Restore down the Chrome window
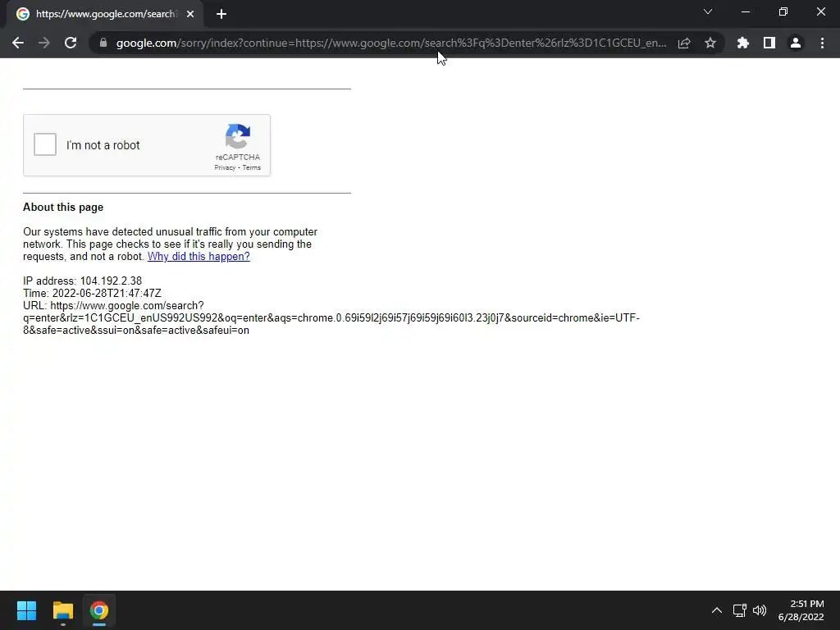The width and height of the screenshot is (840, 630). 783,11
